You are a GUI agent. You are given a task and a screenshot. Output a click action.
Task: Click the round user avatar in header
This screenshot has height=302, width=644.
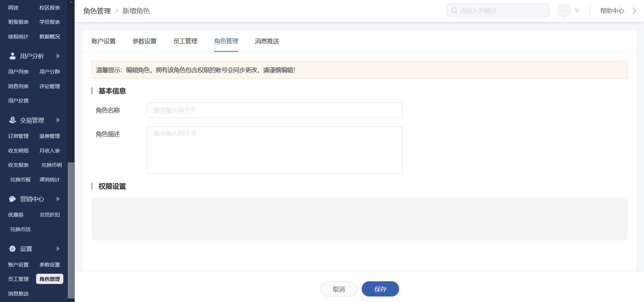564,11
